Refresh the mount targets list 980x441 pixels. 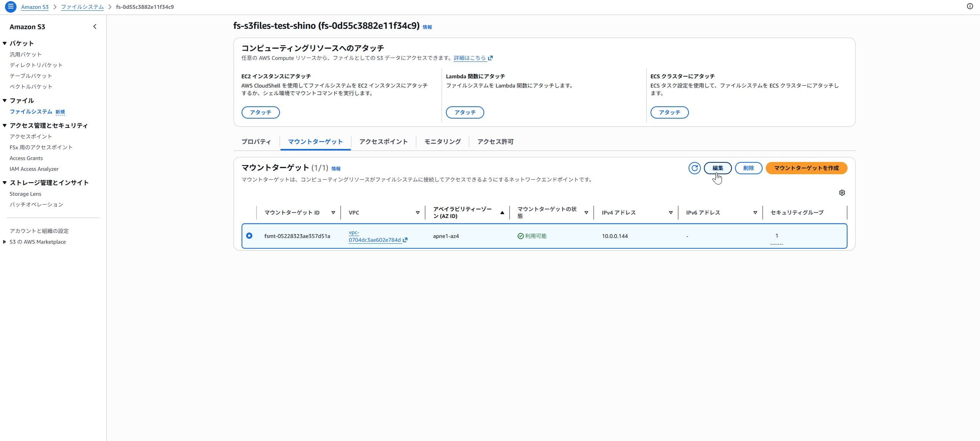click(694, 168)
